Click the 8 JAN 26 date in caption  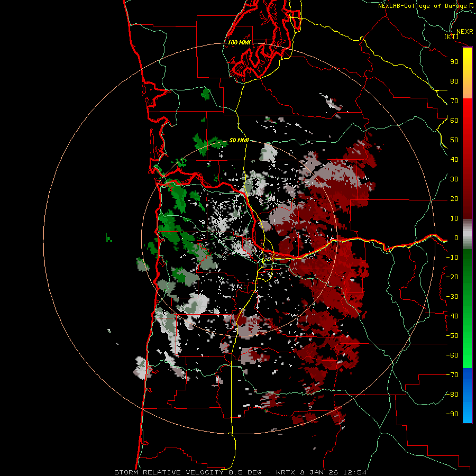(x=320, y=472)
